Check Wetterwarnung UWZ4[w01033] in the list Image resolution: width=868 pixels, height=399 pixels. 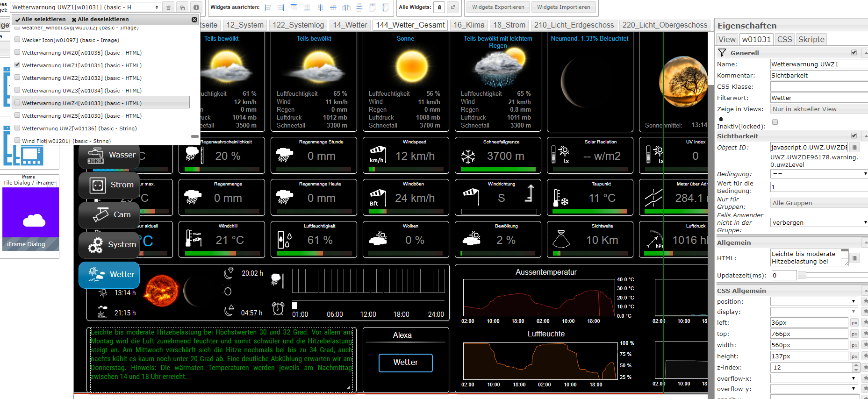click(x=17, y=103)
